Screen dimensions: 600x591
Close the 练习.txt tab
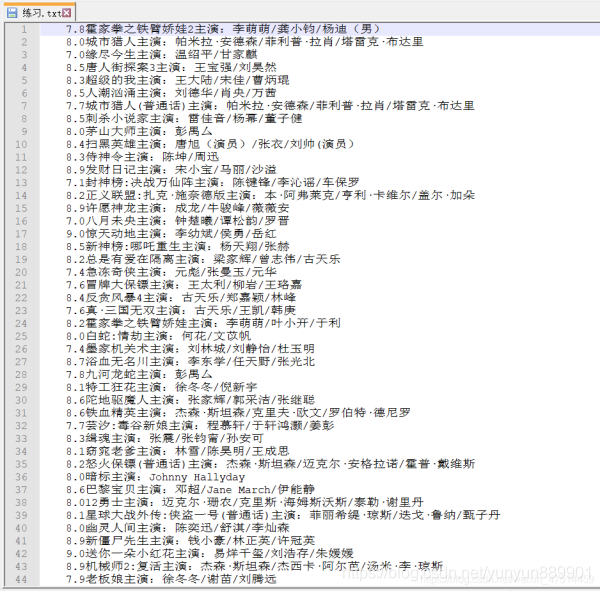(x=67, y=13)
